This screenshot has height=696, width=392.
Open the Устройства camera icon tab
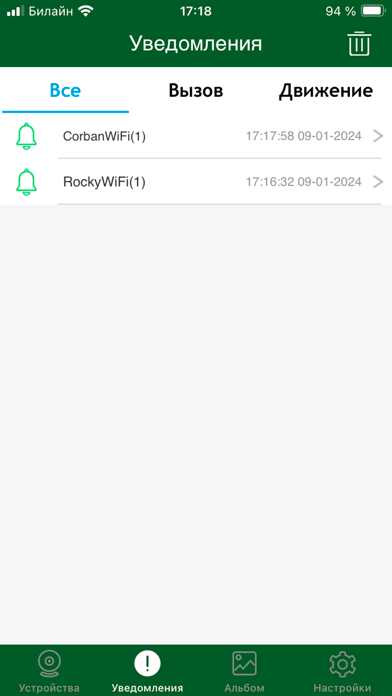(x=49, y=664)
